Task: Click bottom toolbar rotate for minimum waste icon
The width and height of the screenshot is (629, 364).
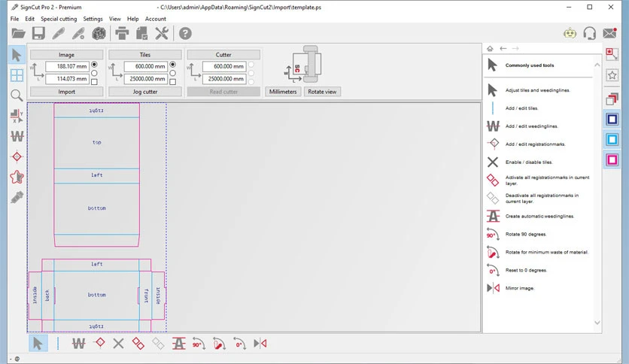Action: (x=219, y=344)
